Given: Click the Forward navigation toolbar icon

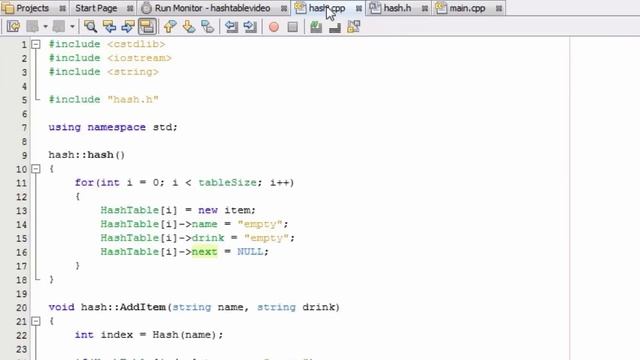Looking at the screenshot, I should click(59, 27).
